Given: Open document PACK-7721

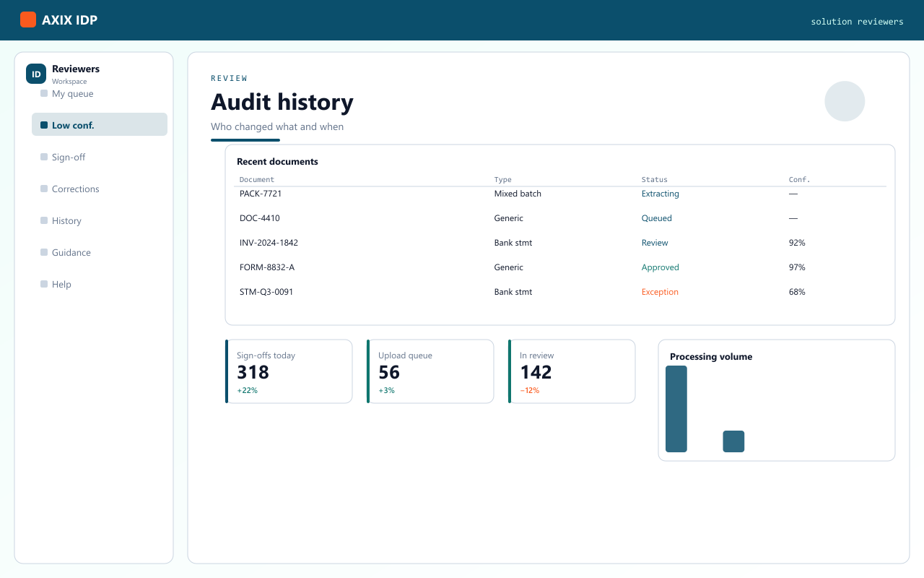Looking at the screenshot, I should point(261,194).
